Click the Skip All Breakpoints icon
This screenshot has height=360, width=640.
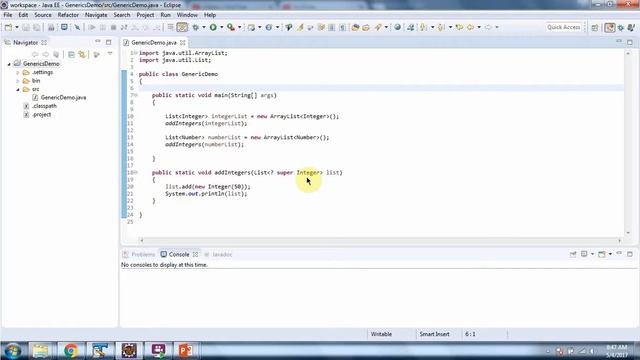[x=77, y=27]
